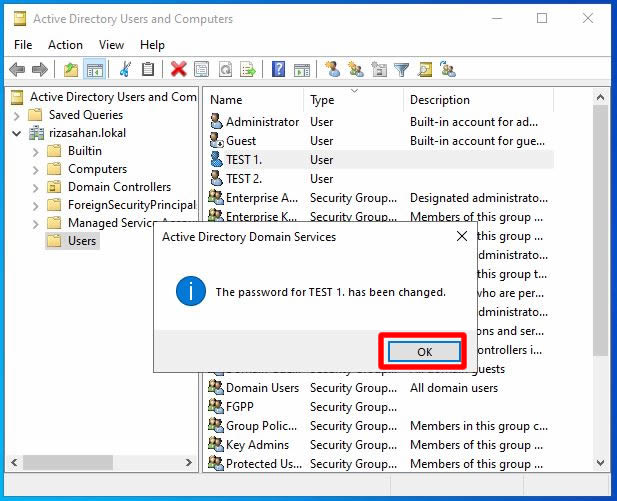The image size is (617, 501).
Task: Click the Domain Users group icon
Action: click(216, 387)
